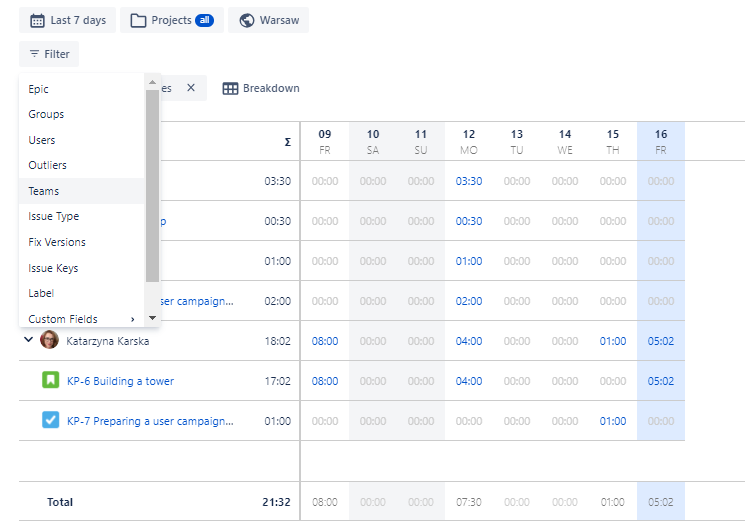The width and height of the screenshot is (745, 528).
Task: Click Katarzyna Karska's avatar
Action: pyautogui.click(x=49, y=341)
